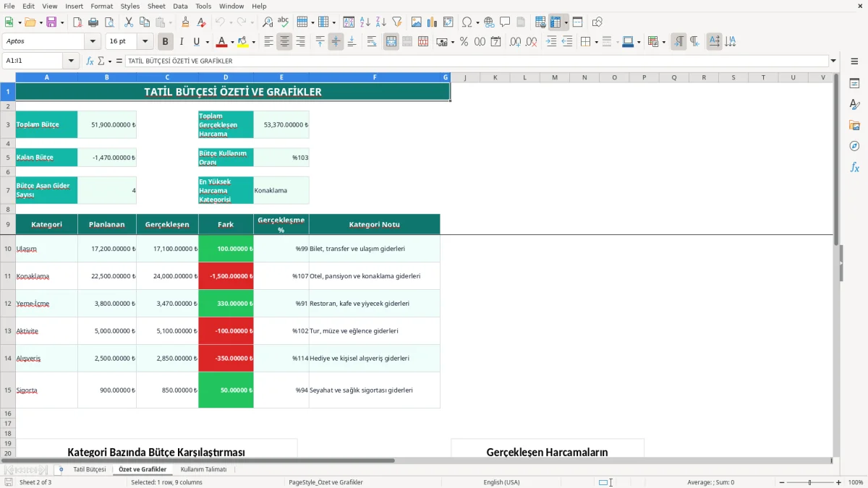Open the Borders dropdown arrow
The width and height of the screenshot is (868, 488).
(595, 42)
